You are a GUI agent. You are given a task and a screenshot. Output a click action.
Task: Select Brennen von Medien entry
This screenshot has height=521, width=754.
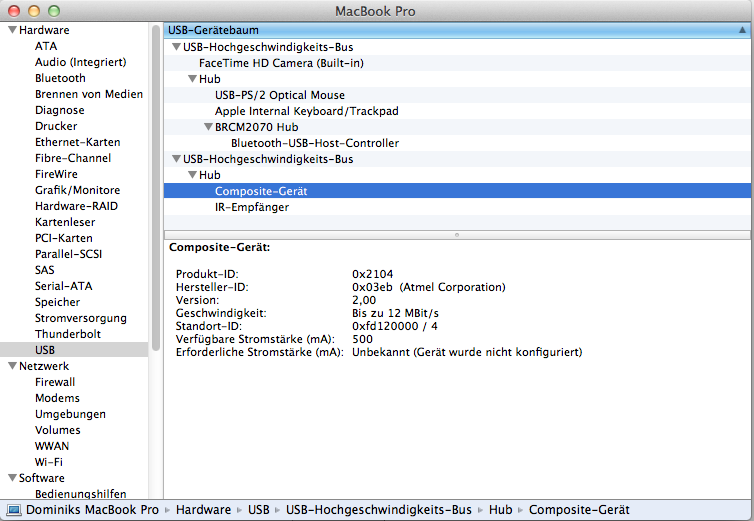pos(89,94)
